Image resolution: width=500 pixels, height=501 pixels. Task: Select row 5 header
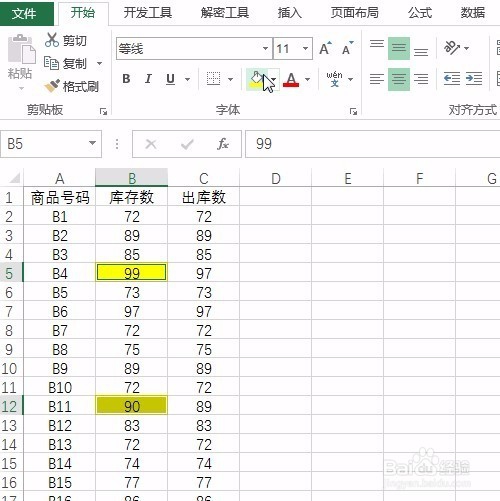[x=11, y=273]
